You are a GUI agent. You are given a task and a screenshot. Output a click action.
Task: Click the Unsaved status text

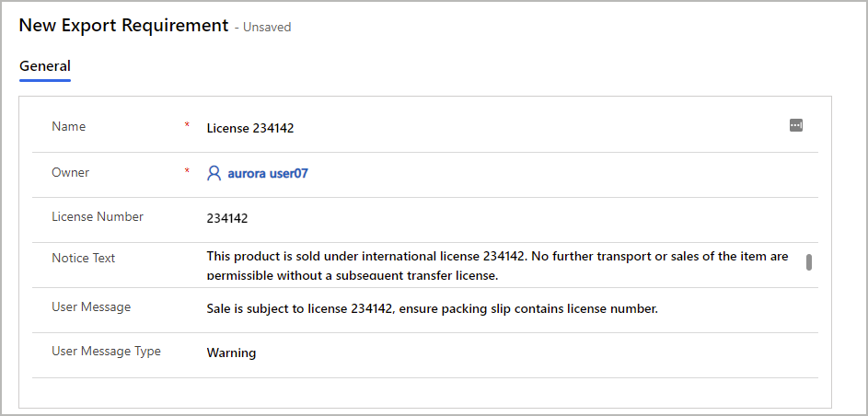[267, 27]
